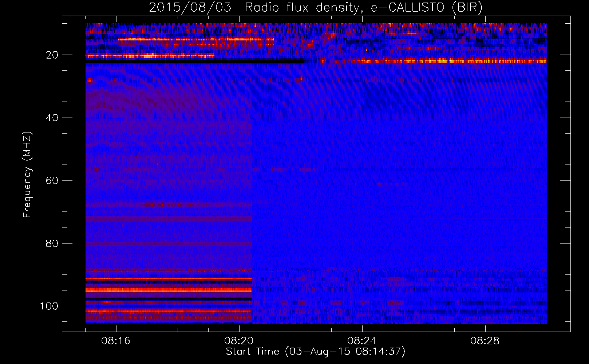Click the 100 MHz frequency tick label
This screenshot has height=364, width=589.
coord(49,306)
